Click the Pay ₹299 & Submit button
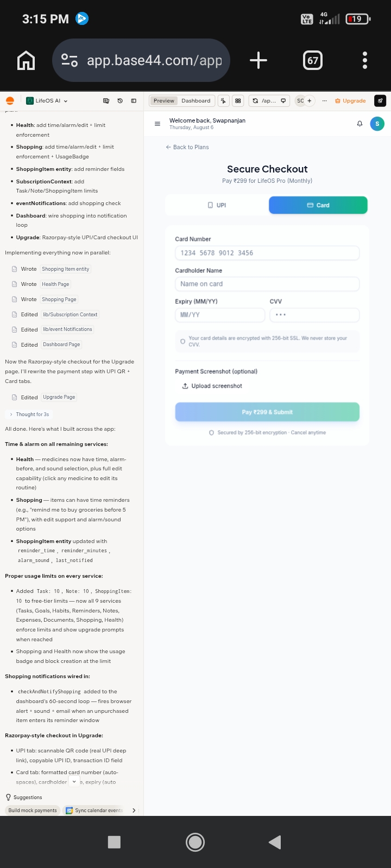 click(x=267, y=412)
